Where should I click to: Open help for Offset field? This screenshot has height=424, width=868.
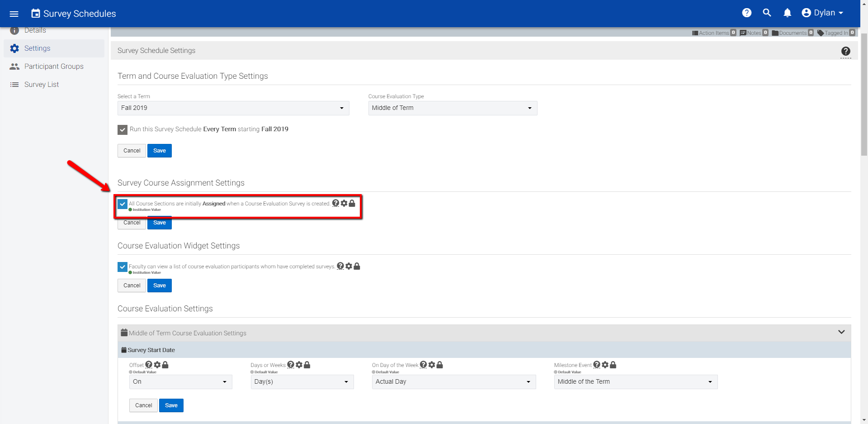pyautogui.click(x=149, y=365)
